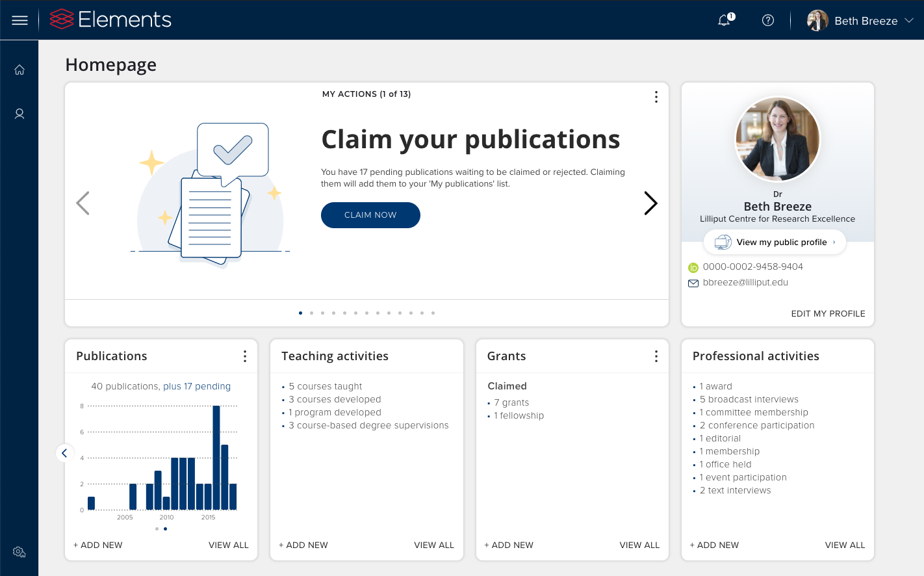924x576 pixels.
Task: Click the Claim Now button
Action: click(x=370, y=215)
